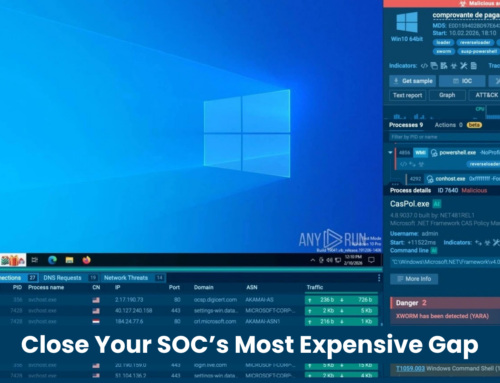Click the CasPol.exe command line text box

445,262
